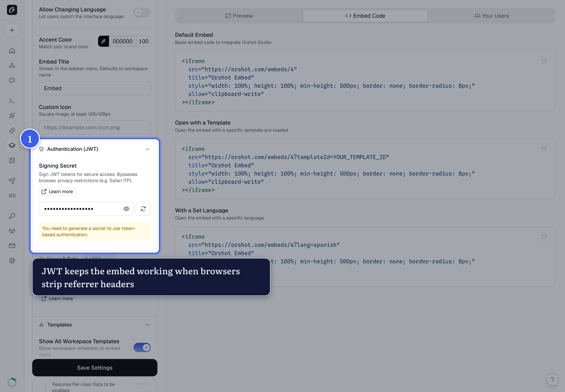Copy the With a Set Language code
Screen dimensions: 565x392
point(544,237)
